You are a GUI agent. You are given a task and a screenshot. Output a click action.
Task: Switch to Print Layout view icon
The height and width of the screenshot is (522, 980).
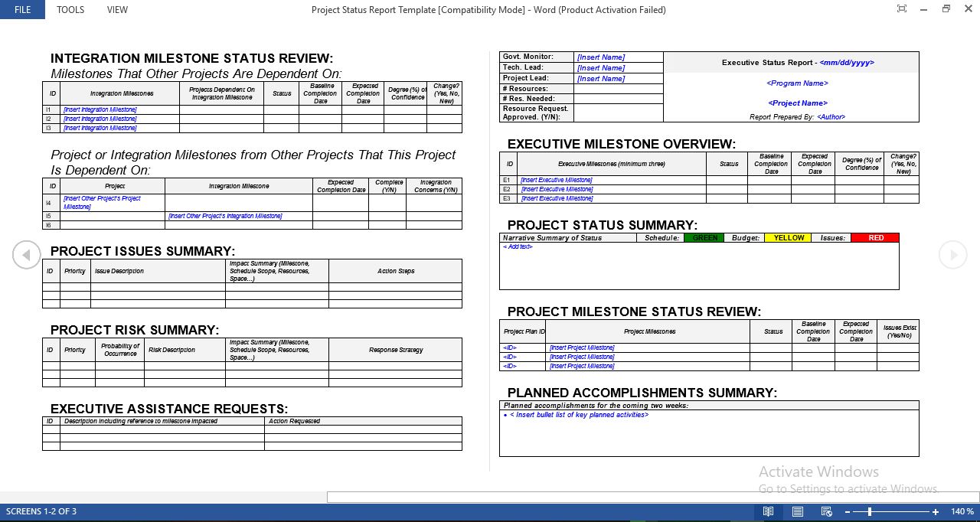[796, 511]
